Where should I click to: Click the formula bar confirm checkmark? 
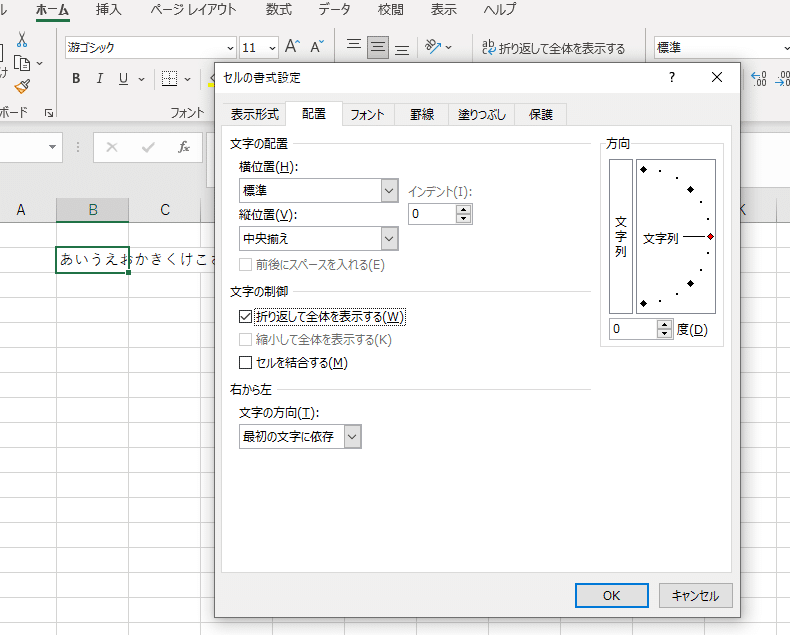pos(148,147)
